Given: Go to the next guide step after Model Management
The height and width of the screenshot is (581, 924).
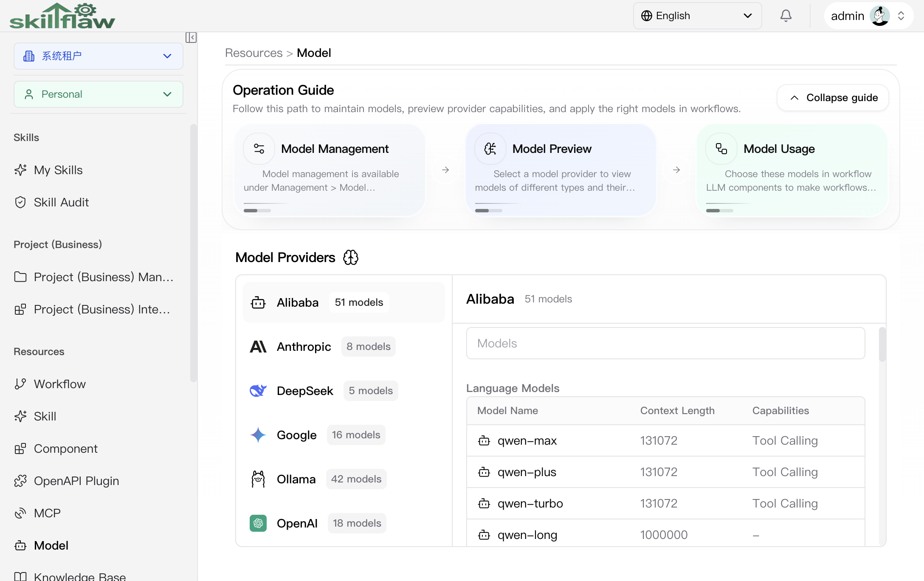Looking at the screenshot, I should tap(445, 170).
